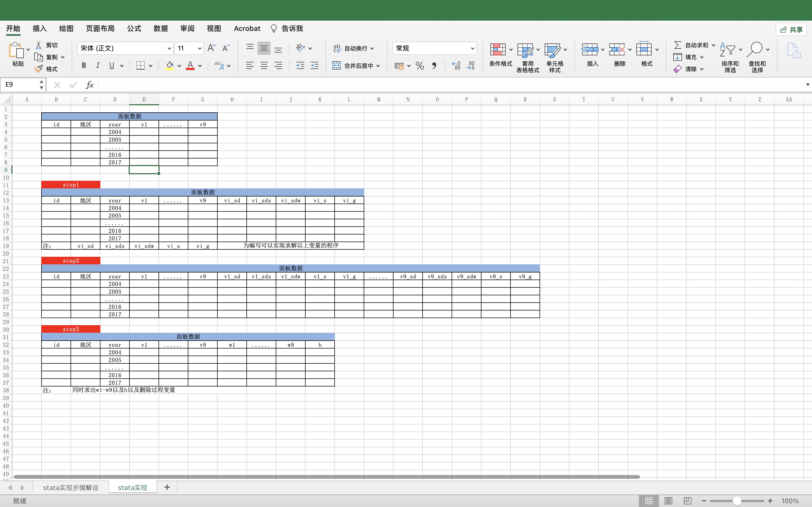Switch to stata实现步骤解说 sheet tab
Image resolution: width=812 pixels, height=507 pixels.
point(71,487)
